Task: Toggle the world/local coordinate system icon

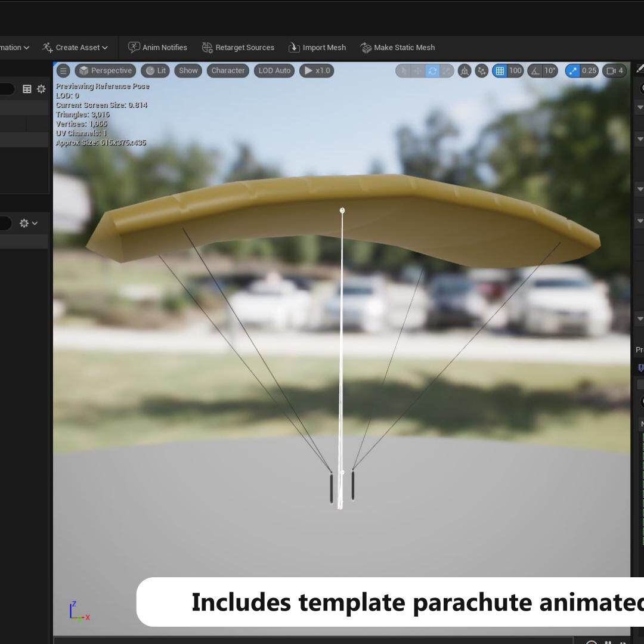Action: coord(465,71)
